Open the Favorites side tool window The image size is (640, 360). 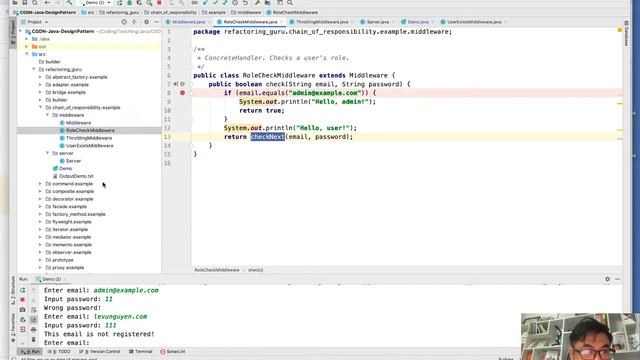[x=13, y=328]
